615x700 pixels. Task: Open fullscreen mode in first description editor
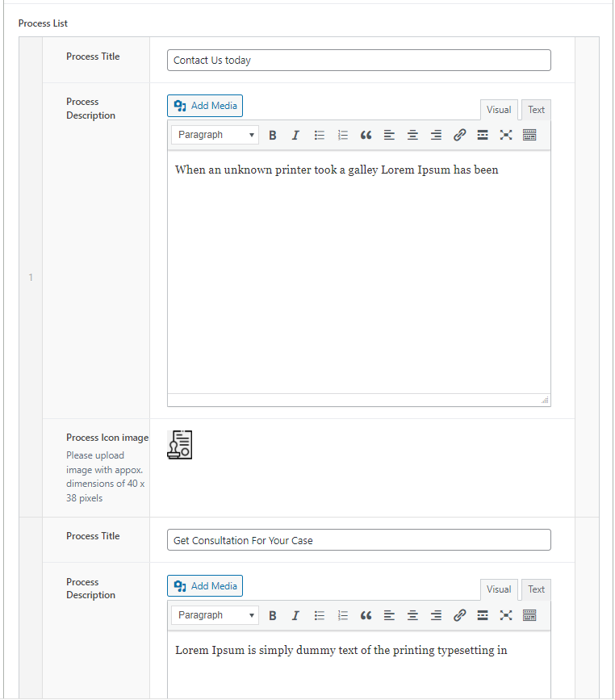point(506,135)
